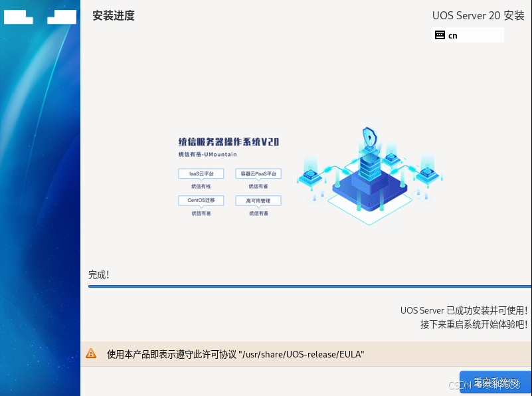Click the "CentOS迁移" banner label
Image resolution: width=532 pixels, height=396 pixels.
click(201, 200)
